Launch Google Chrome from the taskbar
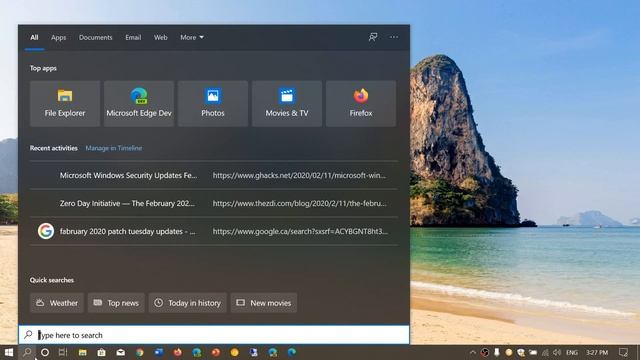Image resolution: width=640 pixels, height=360 pixels. [x=140, y=352]
